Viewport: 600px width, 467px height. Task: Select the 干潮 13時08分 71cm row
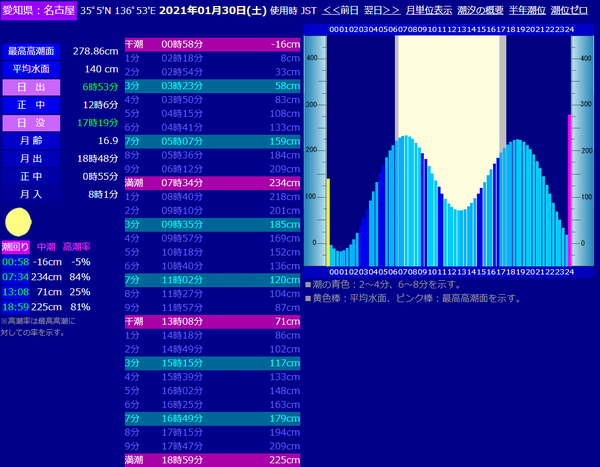pyautogui.click(x=212, y=322)
